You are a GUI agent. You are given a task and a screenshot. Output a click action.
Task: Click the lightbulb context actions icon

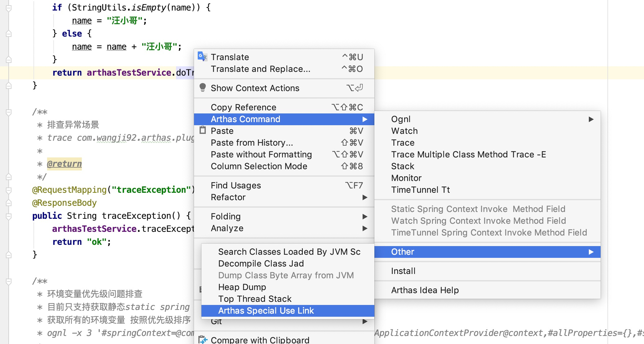click(x=202, y=88)
